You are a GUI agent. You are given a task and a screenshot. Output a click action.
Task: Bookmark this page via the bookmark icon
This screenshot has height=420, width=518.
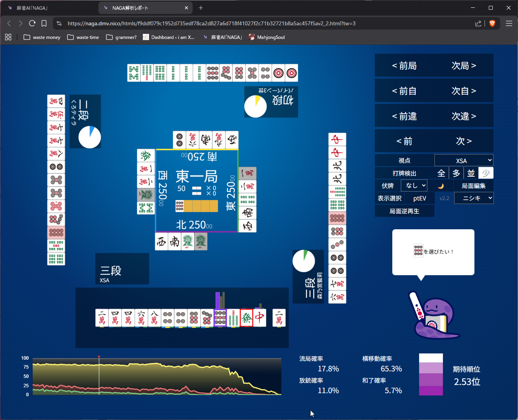[x=44, y=23]
